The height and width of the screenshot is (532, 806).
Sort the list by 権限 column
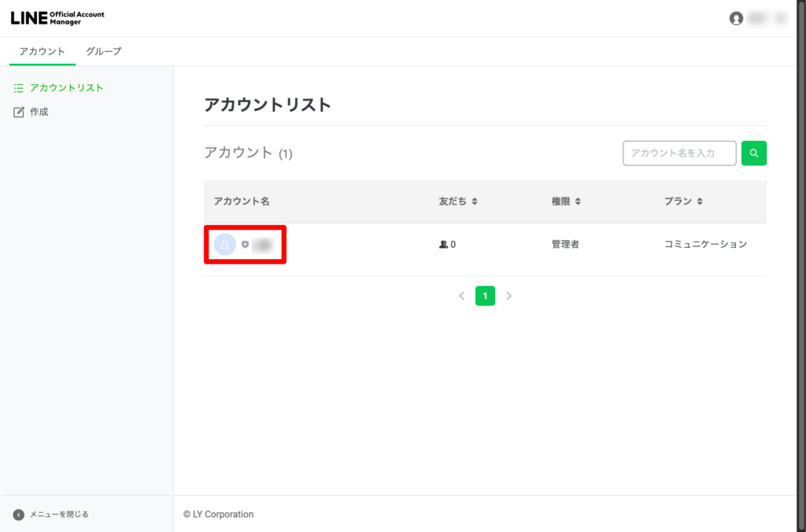[578, 201]
